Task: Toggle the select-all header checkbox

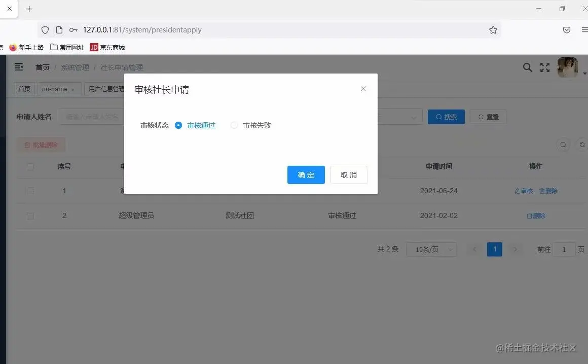Action: coord(30,166)
